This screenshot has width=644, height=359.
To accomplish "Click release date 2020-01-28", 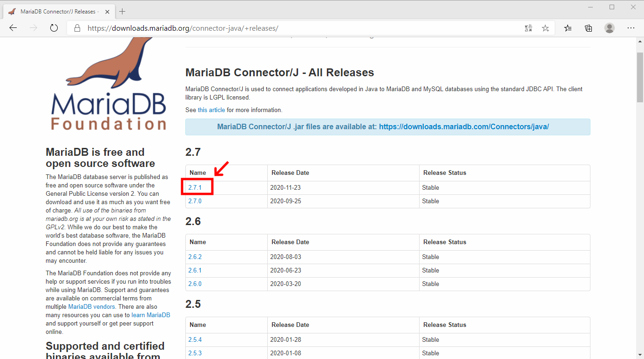I will tap(285, 340).
